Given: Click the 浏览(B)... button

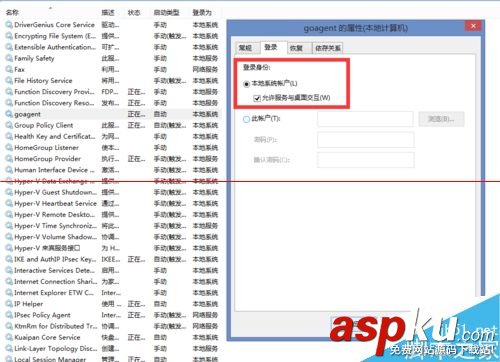Looking at the screenshot, I should pos(441,119).
